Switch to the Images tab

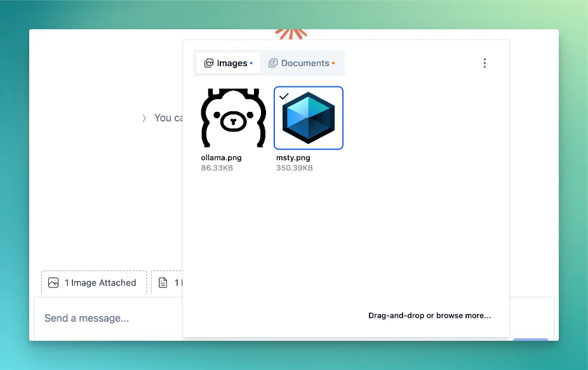227,63
